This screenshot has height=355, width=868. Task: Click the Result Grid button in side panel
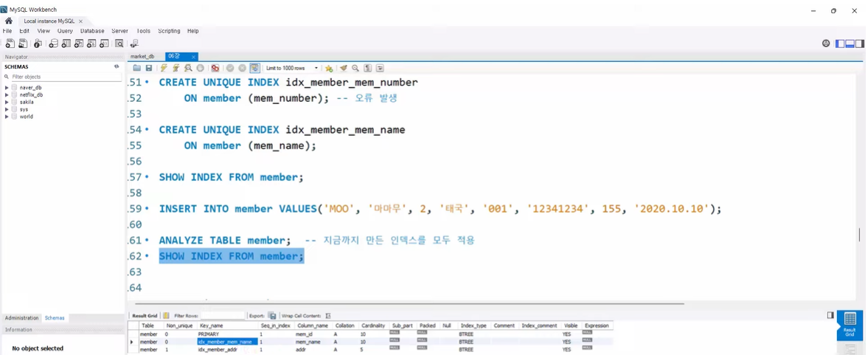coord(849,325)
